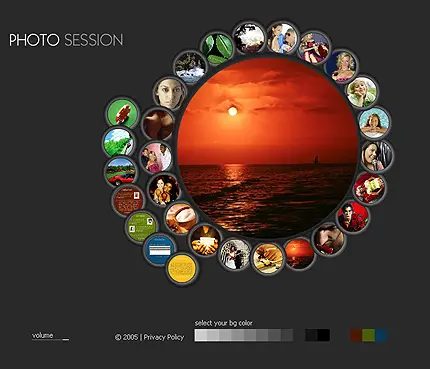Select the wedding couple thumbnail
This screenshot has width=430, height=369.
coord(235,254)
